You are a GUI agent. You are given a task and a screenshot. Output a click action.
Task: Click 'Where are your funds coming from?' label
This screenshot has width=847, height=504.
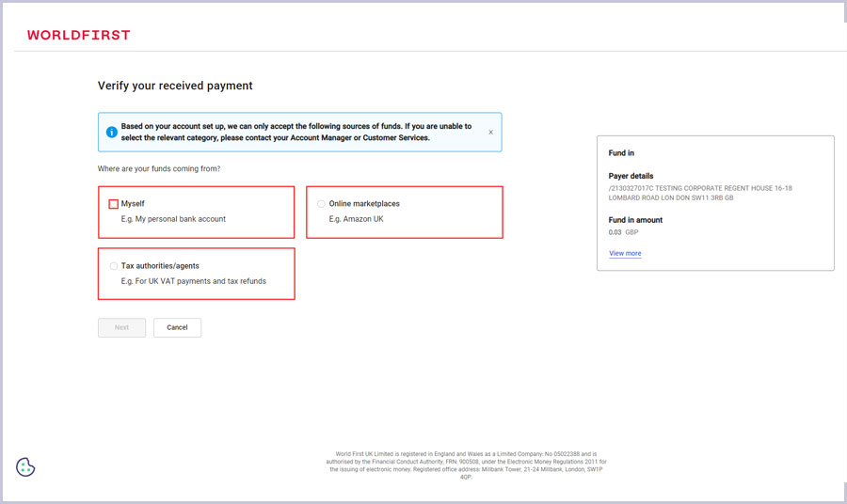[166, 169]
